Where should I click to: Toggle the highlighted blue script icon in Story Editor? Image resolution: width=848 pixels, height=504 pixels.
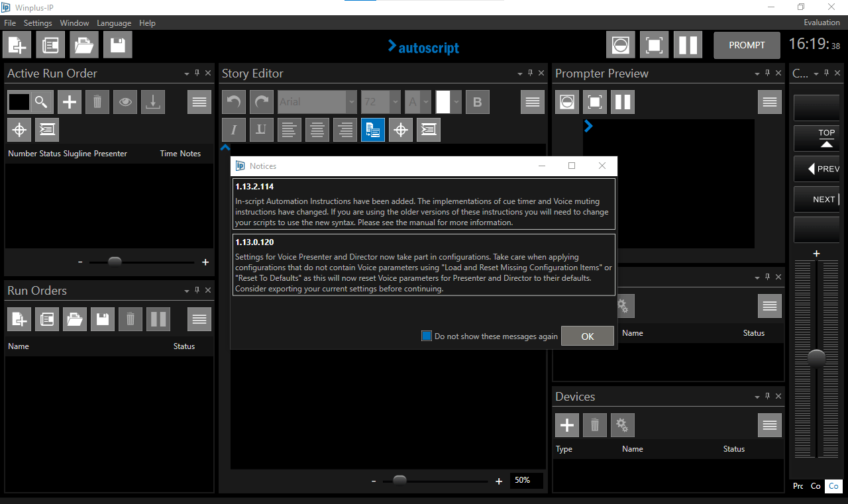(373, 130)
